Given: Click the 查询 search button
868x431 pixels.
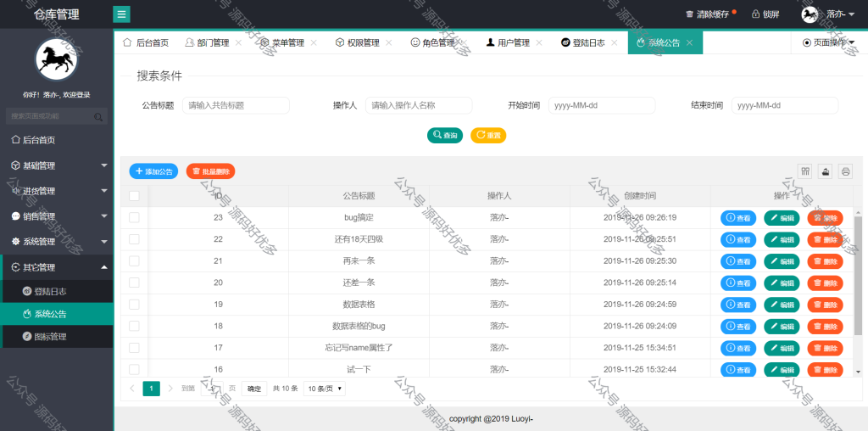Looking at the screenshot, I should point(444,135).
